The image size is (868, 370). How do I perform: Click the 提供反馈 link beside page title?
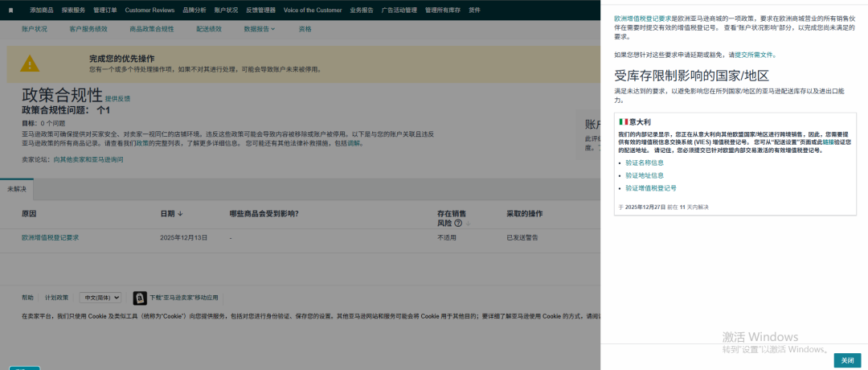click(117, 98)
